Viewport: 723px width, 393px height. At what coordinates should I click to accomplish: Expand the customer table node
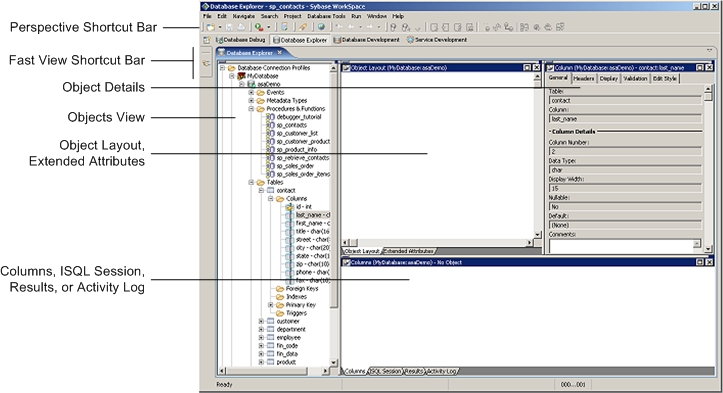pyautogui.click(x=261, y=321)
